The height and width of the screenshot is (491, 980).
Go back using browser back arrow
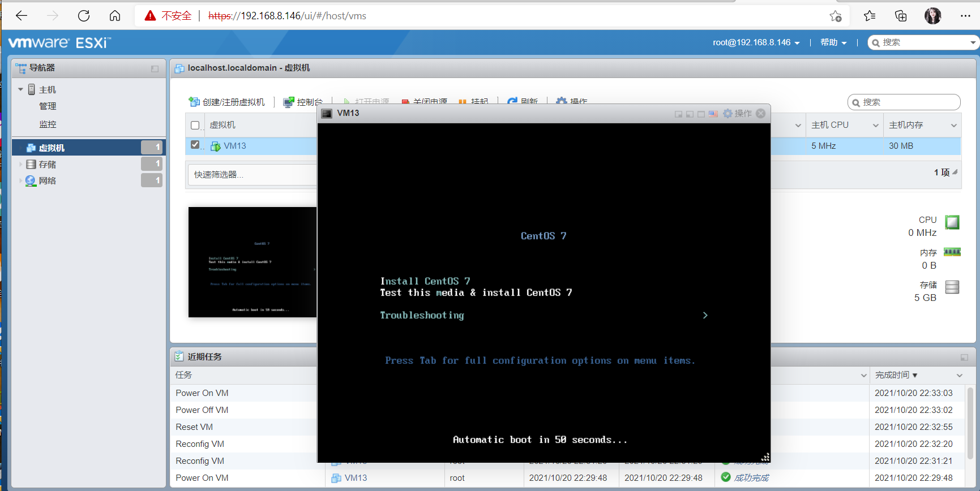(22, 16)
